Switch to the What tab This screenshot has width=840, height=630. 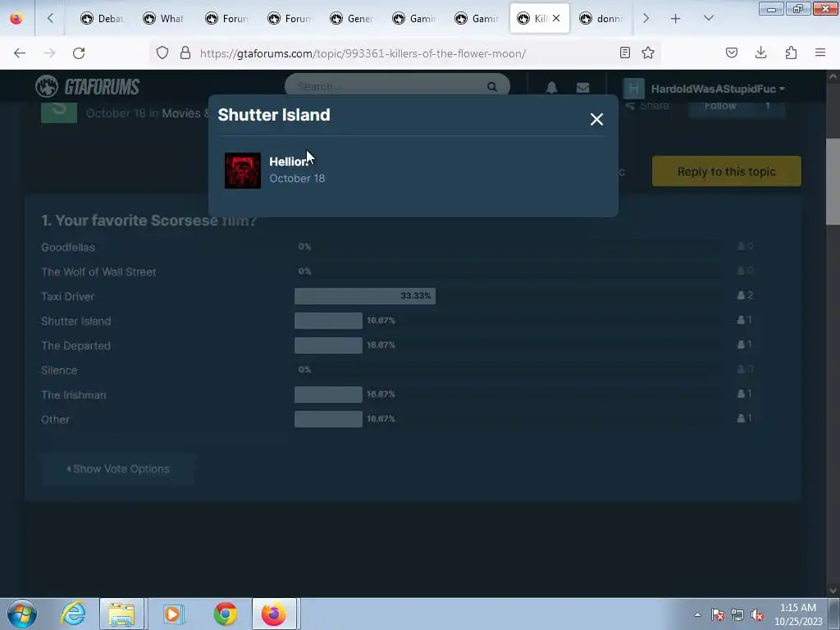click(x=163, y=19)
